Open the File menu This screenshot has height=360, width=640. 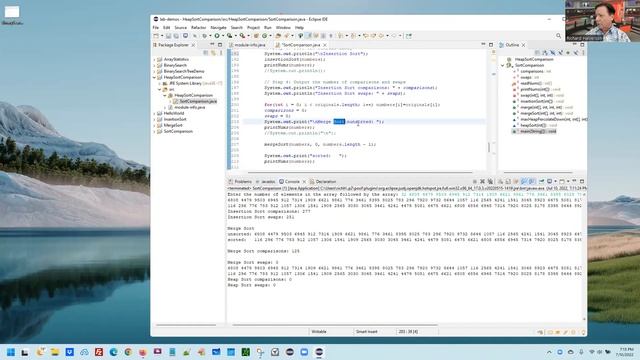pyautogui.click(x=156, y=27)
